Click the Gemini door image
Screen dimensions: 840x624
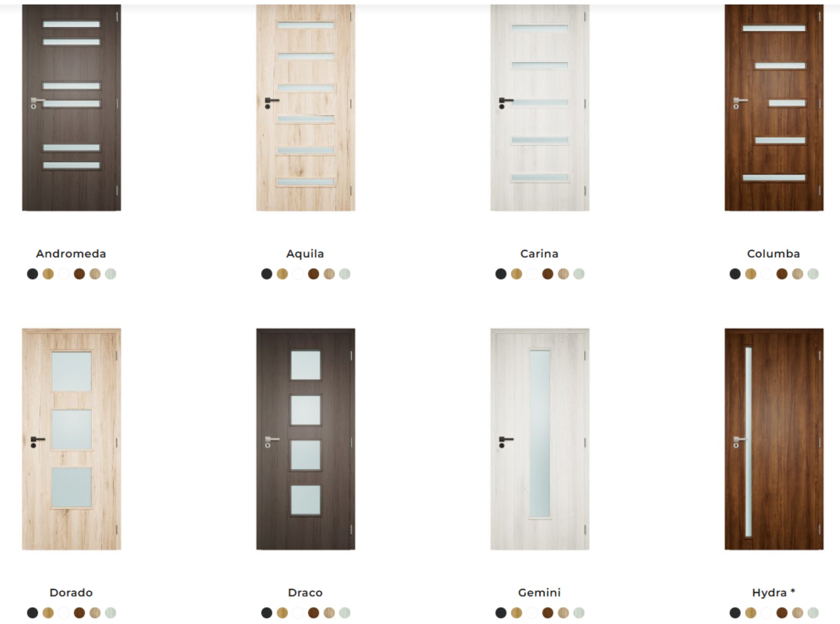[540, 439]
